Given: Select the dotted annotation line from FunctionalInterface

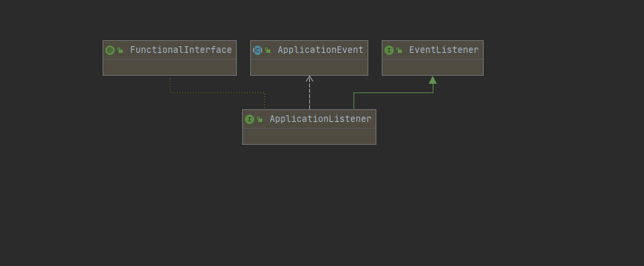Looking at the screenshot, I should 217,92.
